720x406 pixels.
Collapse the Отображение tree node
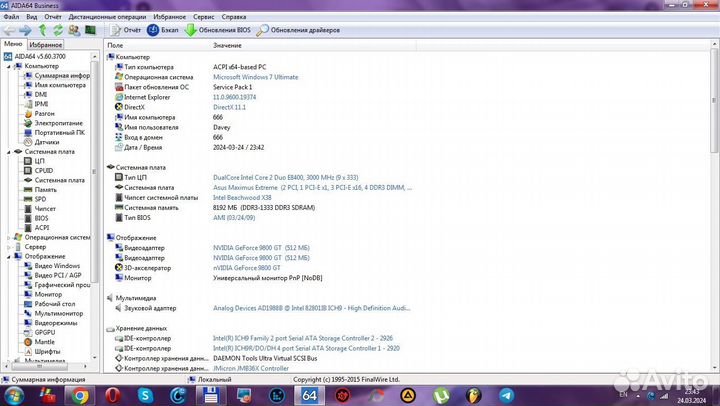(x=8, y=257)
